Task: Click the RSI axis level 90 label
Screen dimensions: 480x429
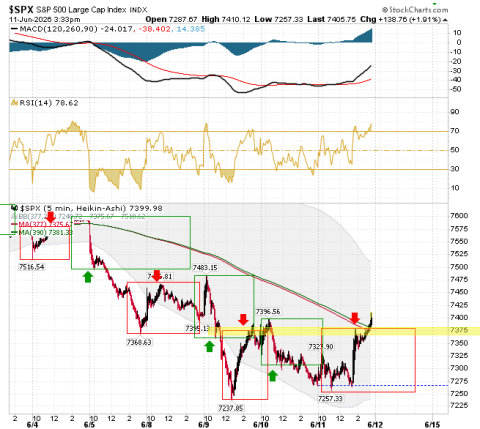Action: pos(455,112)
